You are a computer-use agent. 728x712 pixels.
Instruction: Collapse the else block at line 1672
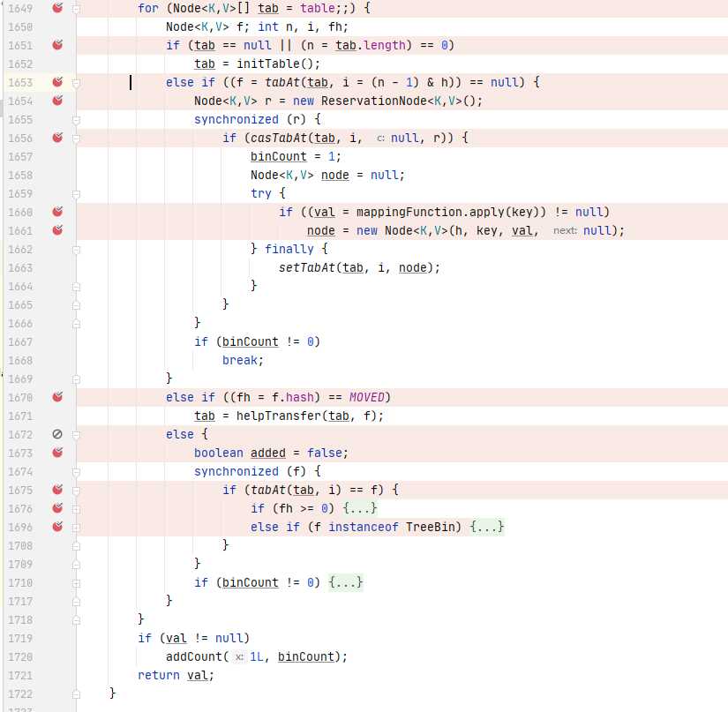(x=77, y=435)
